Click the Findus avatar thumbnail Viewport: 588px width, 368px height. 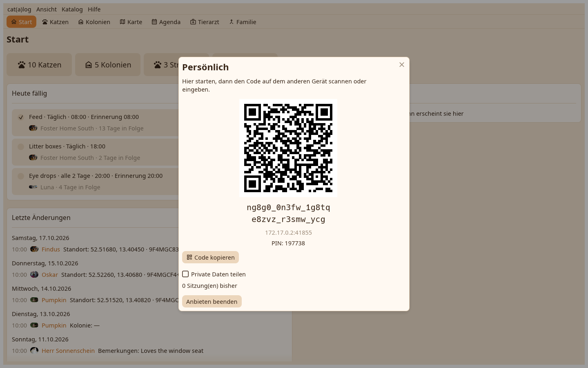[x=34, y=249]
